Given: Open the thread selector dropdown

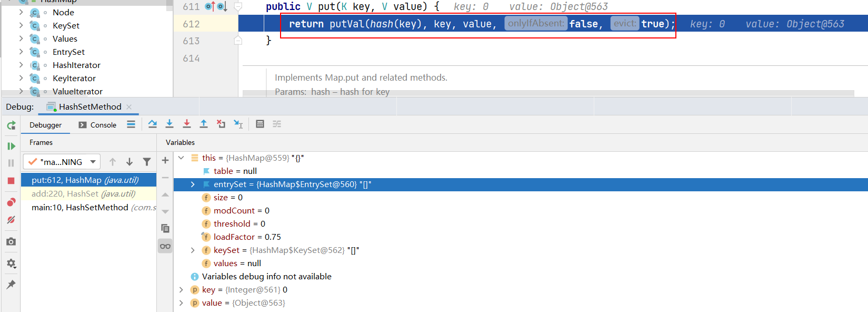Looking at the screenshot, I should click(62, 162).
